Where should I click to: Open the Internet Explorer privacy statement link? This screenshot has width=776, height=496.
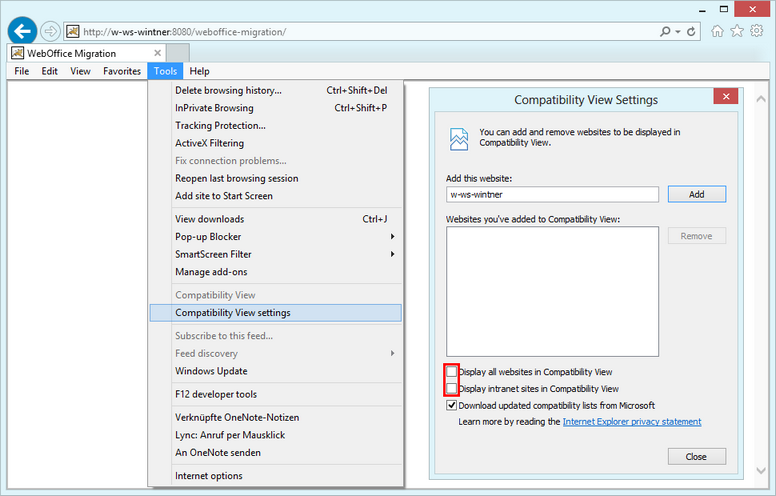point(632,422)
